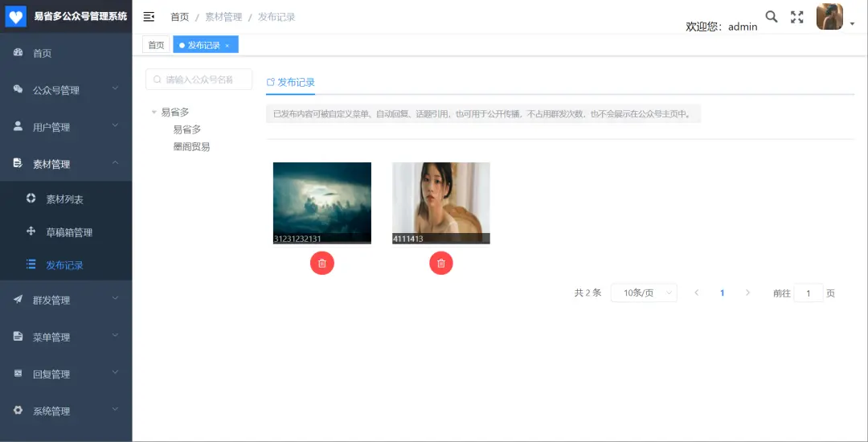
Task: Click the 首页 dashboard icon in sidebar
Action: [x=18, y=52]
